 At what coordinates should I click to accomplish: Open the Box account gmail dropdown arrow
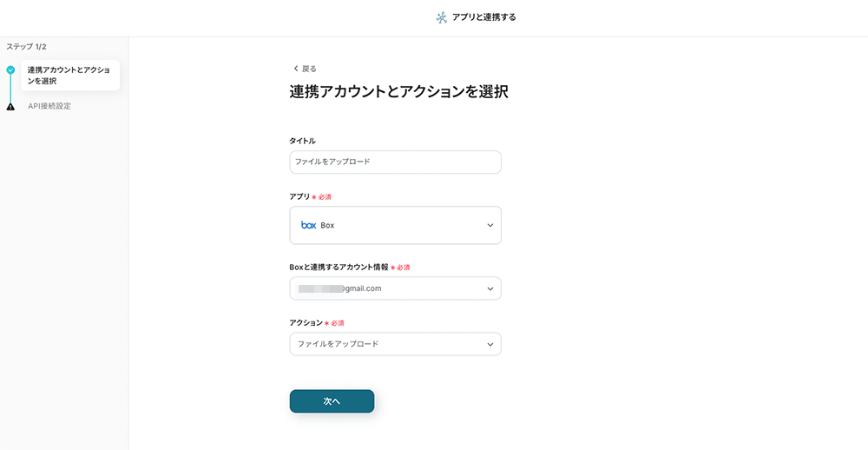(490, 288)
